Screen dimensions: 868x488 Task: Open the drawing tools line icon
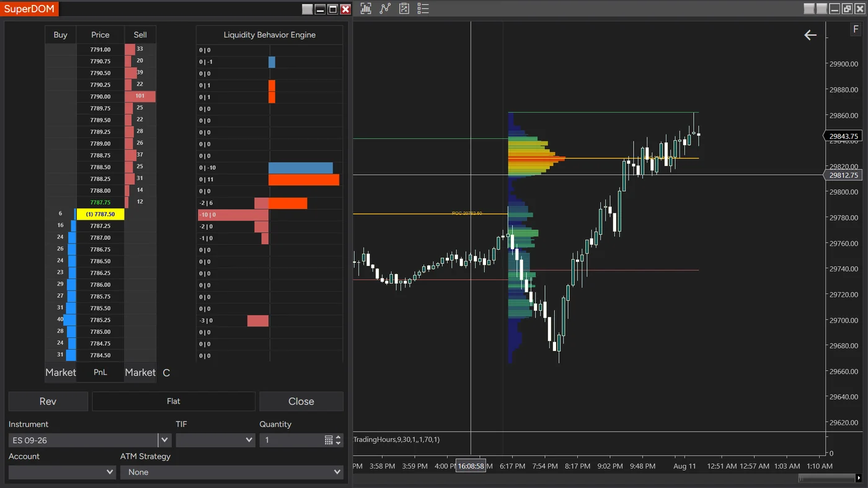tap(385, 9)
